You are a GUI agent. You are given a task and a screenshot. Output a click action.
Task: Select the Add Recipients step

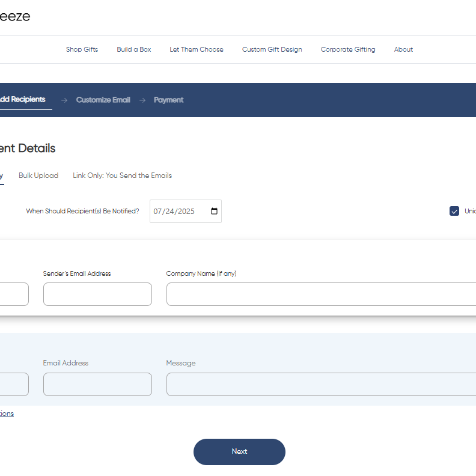coord(23,100)
